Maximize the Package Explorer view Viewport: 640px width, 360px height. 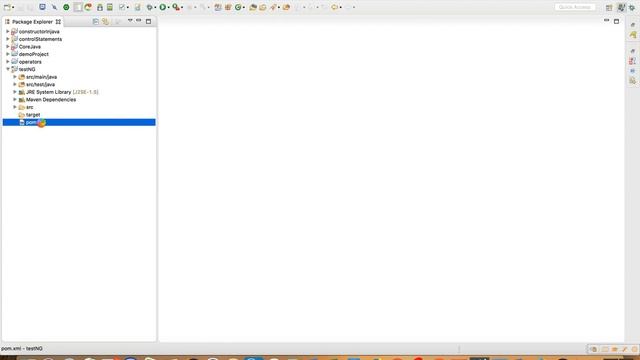coord(149,21)
